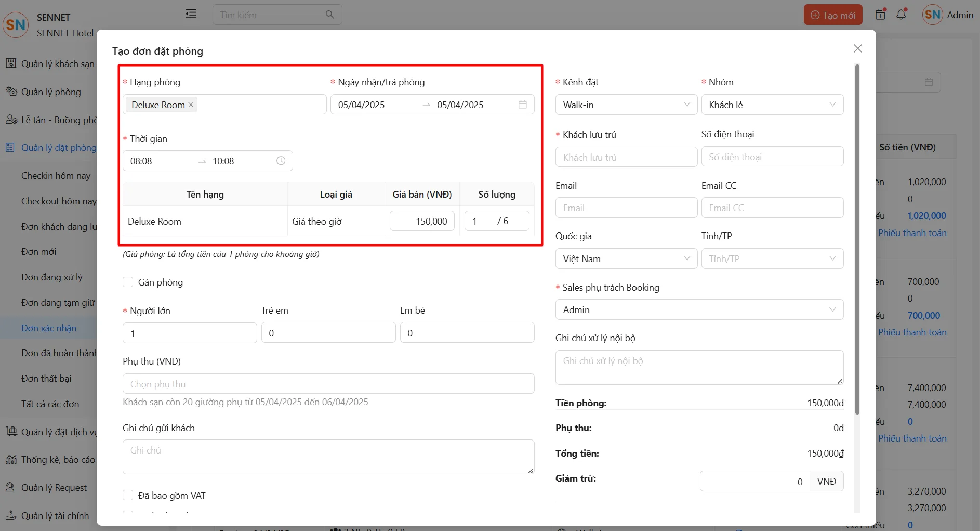Collapse the sidebar menu toggle icon
The image size is (980, 531).
coord(191,14)
